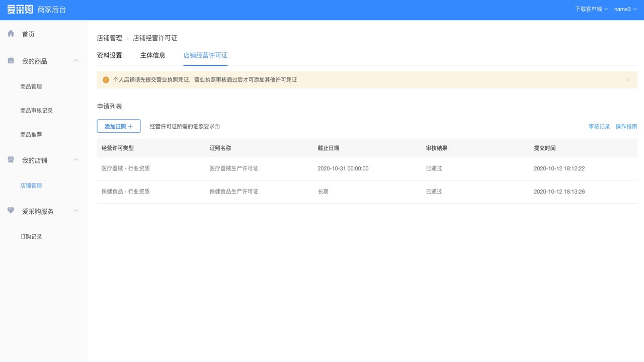This screenshot has width=644, height=362.
Task: Open the name3 account dropdown
Action: (625, 9)
